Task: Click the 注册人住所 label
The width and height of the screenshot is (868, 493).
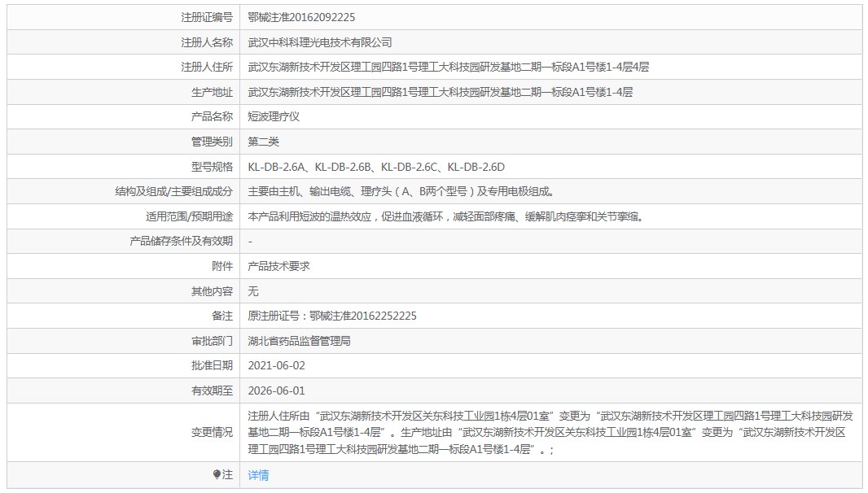Action: click(207, 67)
